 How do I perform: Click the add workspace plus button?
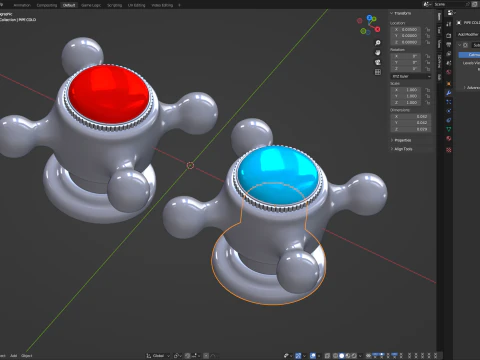click(179, 5)
